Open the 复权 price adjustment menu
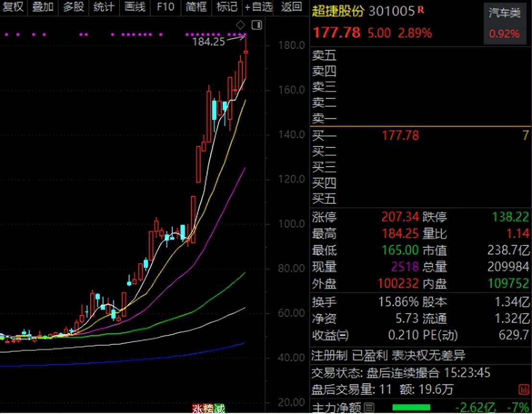The width and height of the screenshot is (532, 414). coord(13,7)
